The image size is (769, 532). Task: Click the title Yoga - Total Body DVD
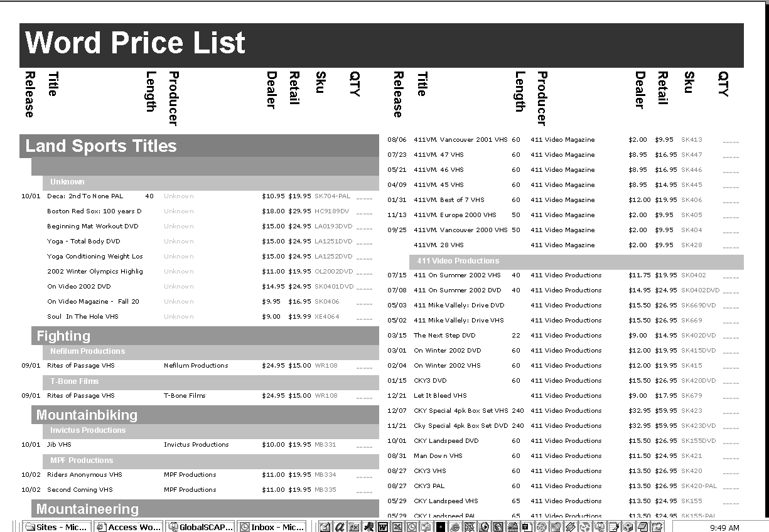[83, 242]
